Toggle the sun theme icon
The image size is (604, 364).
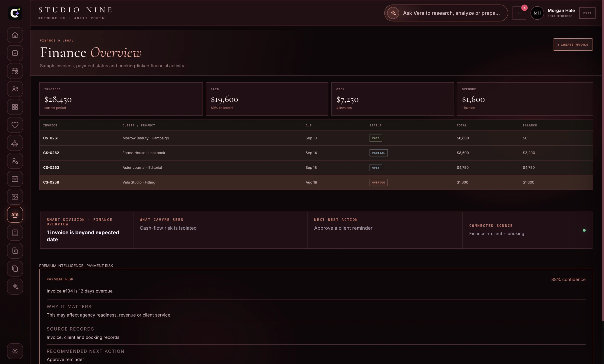pyautogui.click(x=15, y=351)
